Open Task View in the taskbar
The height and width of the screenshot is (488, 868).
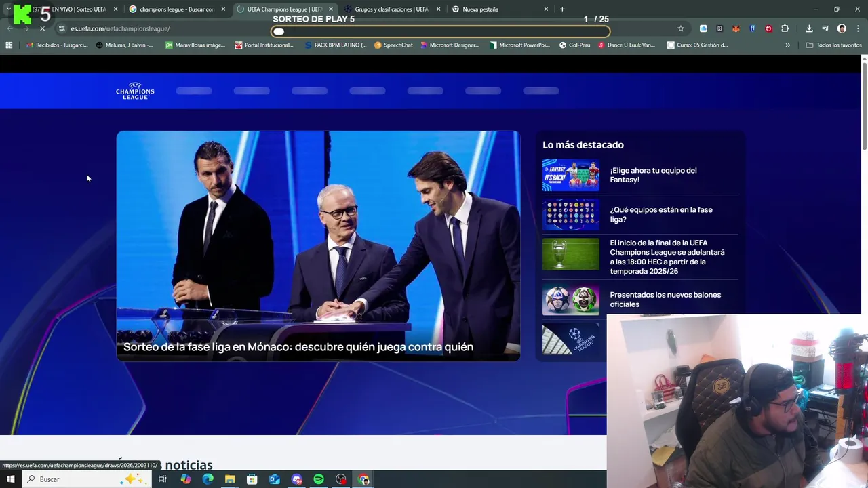(x=163, y=479)
